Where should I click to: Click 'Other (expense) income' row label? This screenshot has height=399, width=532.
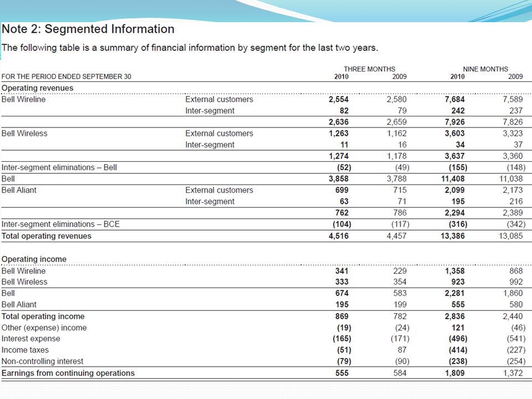coord(44,328)
